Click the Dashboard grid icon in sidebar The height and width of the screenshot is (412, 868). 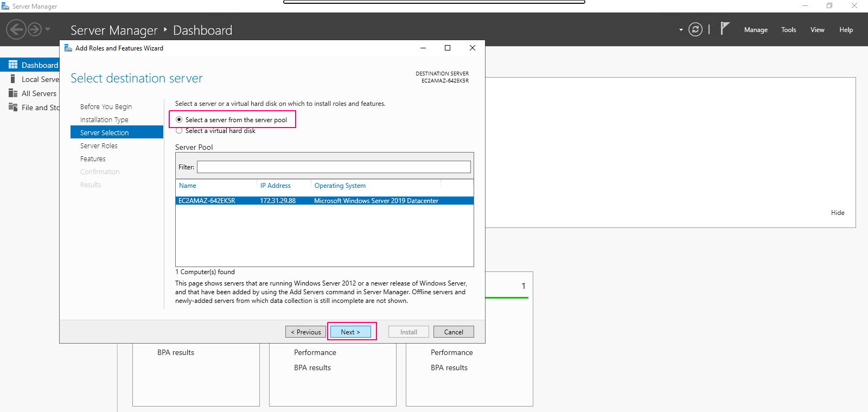click(13, 65)
